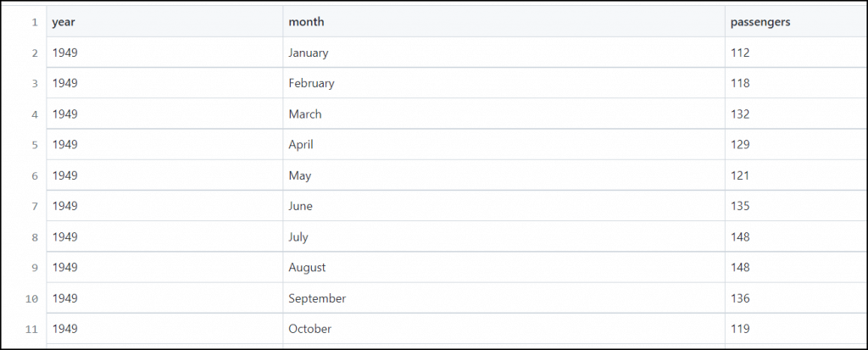Select the August month cell
This screenshot has width=868, height=350.
[x=307, y=268]
